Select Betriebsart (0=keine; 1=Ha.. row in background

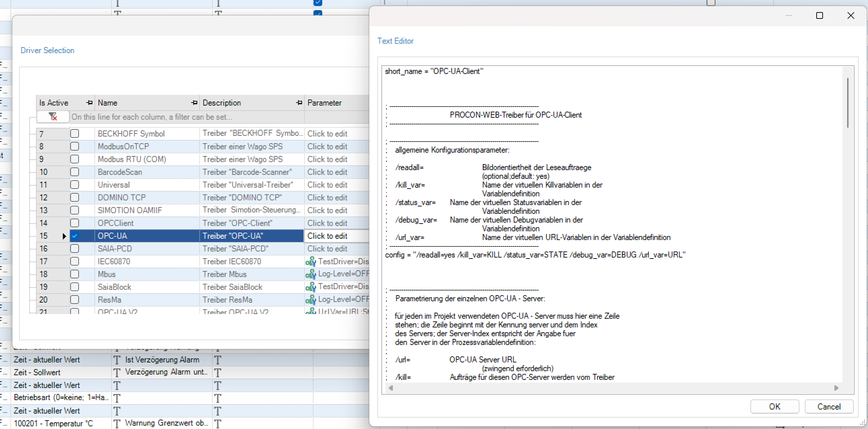(61, 398)
